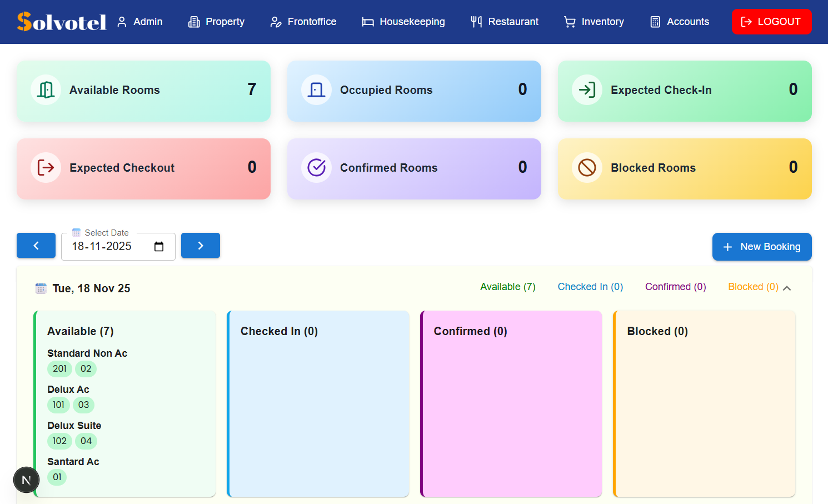Screen dimensions: 828x504
Task: Click the Admin person icon in navbar
Action: click(121, 21)
